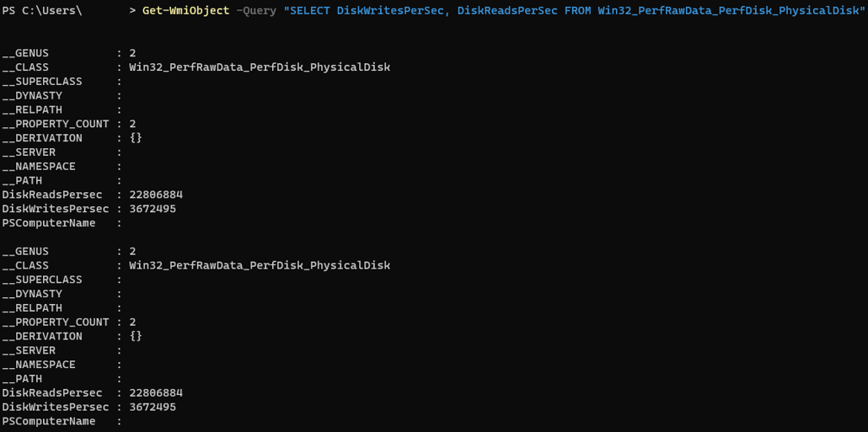
Task: Click first __PROPERTY_COUNT value 2
Action: coord(132,124)
